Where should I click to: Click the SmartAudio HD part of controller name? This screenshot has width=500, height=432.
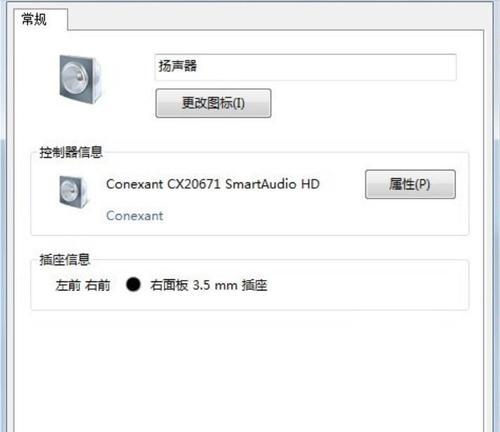point(272,184)
